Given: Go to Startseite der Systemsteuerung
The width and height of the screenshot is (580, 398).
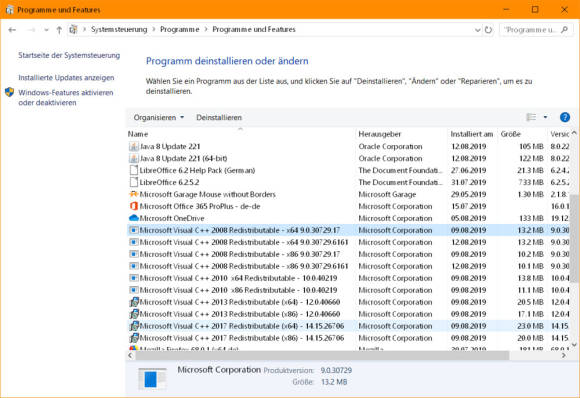Looking at the screenshot, I should (69, 55).
